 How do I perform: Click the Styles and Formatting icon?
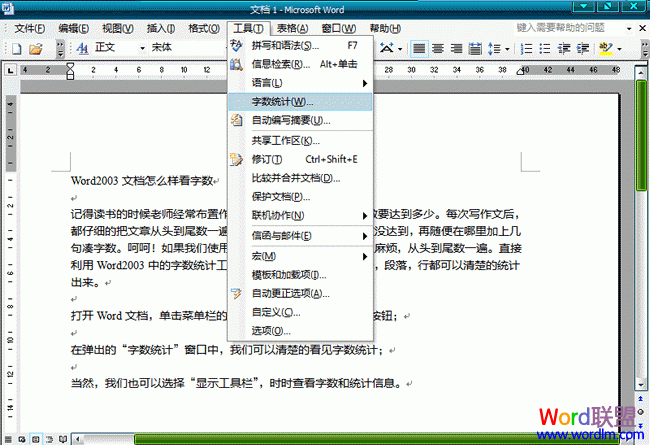80,48
